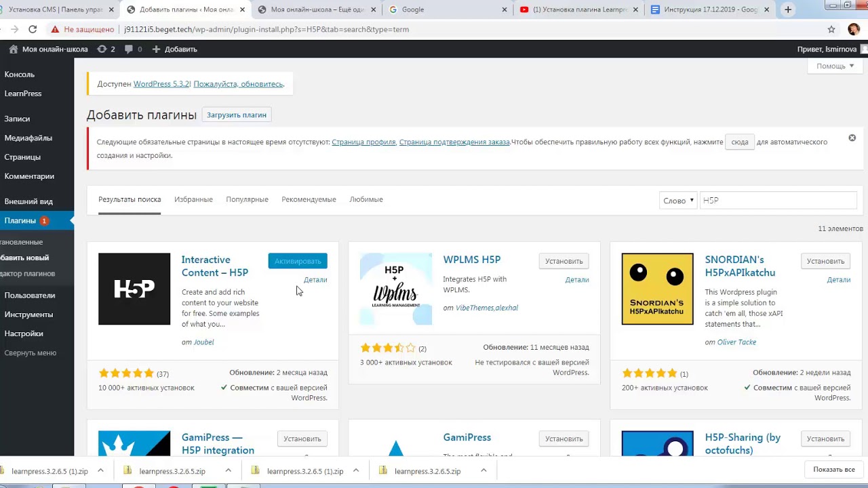Open 'Детали' for SNORDIAN's H5PxAPIkatchu

click(839, 279)
